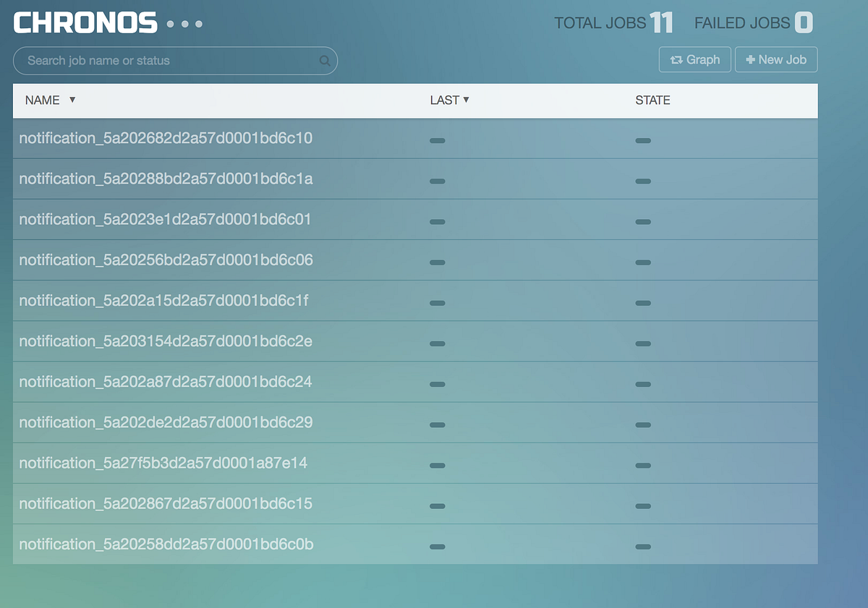Click LAST dash for job ending bd6c2e

tap(437, 343)
